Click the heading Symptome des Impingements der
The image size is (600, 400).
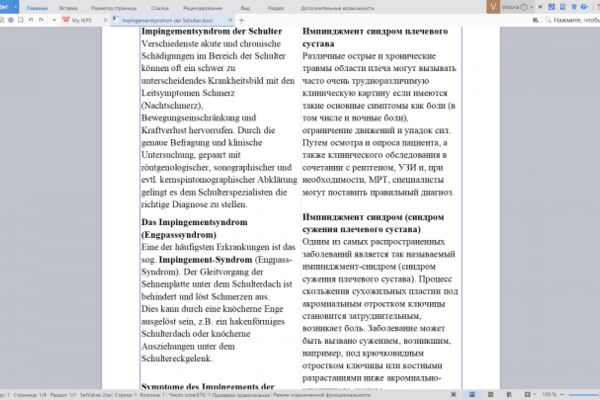pos(208,386)
